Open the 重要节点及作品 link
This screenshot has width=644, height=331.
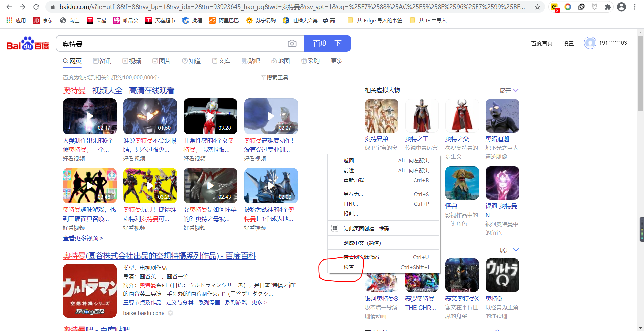(142, 302)
